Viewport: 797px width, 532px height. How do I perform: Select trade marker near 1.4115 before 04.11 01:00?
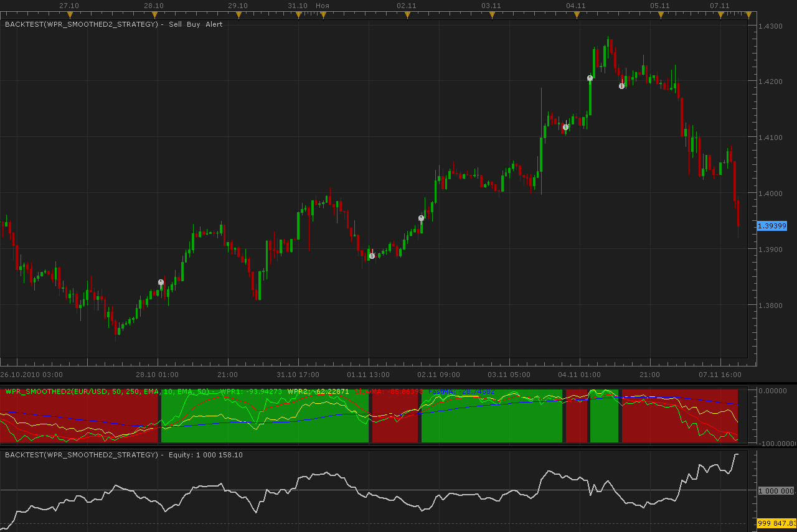[x=565, y=127]
